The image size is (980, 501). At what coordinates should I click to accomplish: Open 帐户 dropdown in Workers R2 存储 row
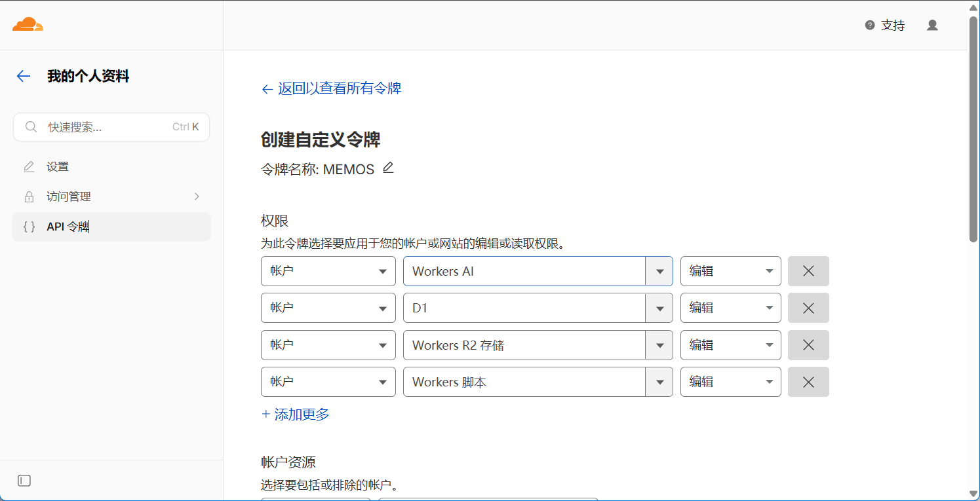(x=328, y=345)
